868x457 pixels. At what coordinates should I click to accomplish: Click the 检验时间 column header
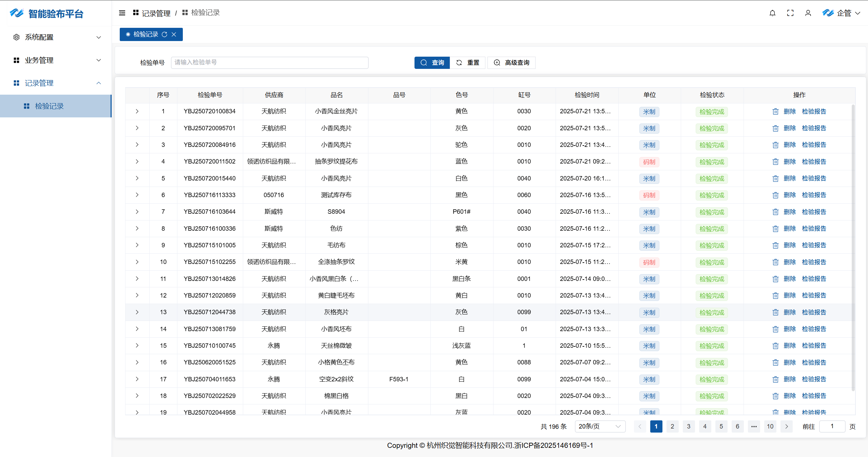[x=587, y=95]
